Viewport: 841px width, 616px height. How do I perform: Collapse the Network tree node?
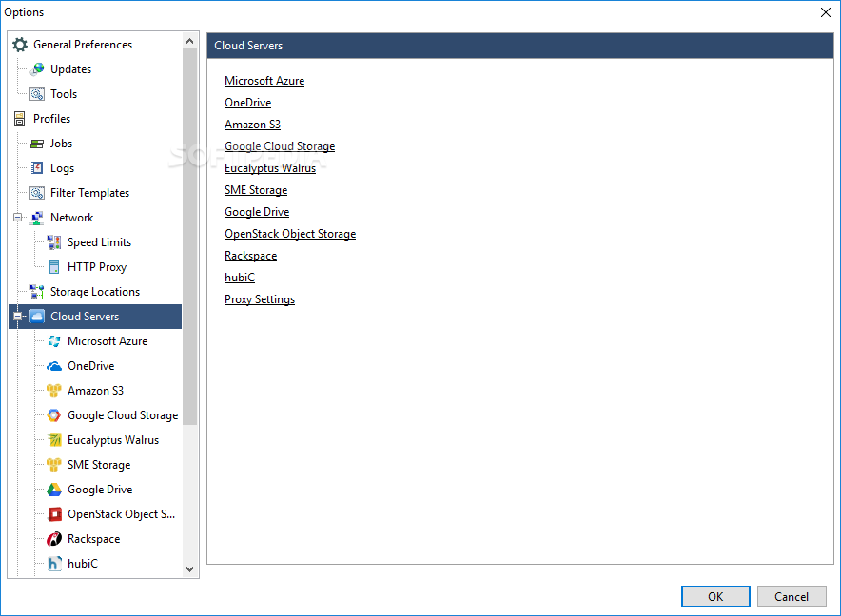pyautogui.click(x=18, y=217)
